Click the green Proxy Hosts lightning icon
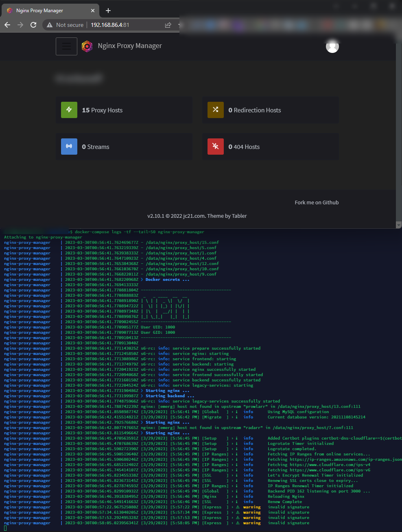This screenshot has height=532, width=402. [69, 110]
